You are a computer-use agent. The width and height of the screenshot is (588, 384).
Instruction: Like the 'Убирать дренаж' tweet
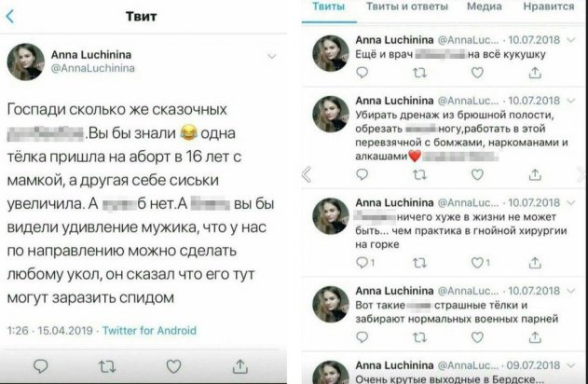(477, 175)
